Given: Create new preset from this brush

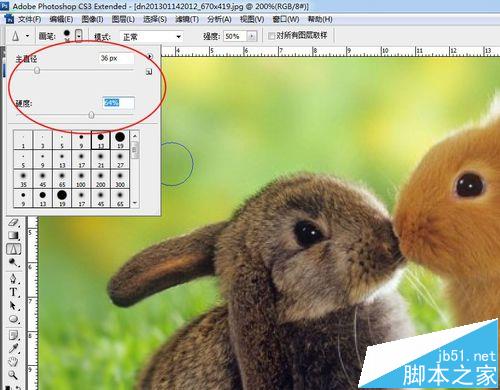Looking at the screenshot, I should click(x=149, y=72).
